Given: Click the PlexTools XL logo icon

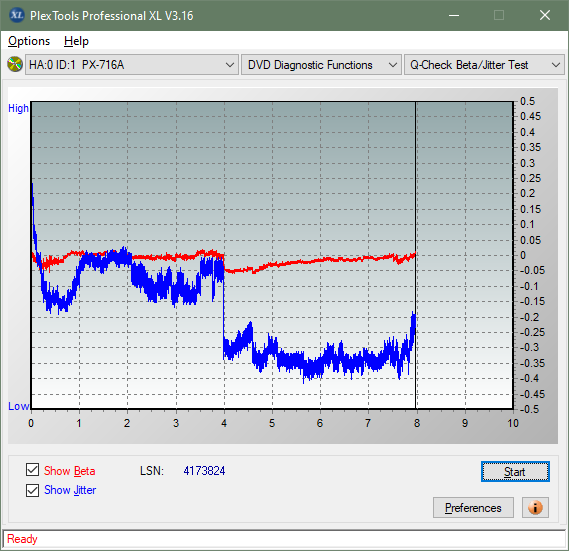Looking at the screenshot, I should click(16, 15).
